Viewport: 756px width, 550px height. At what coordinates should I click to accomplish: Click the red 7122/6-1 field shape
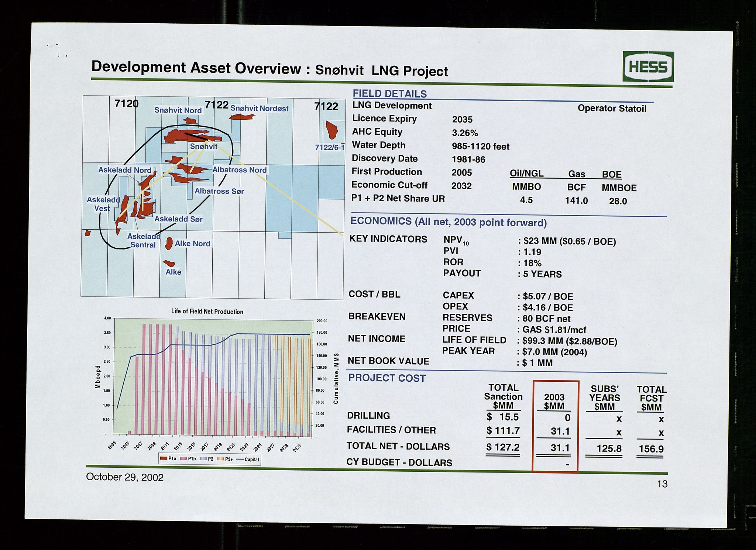pos(331,130)
